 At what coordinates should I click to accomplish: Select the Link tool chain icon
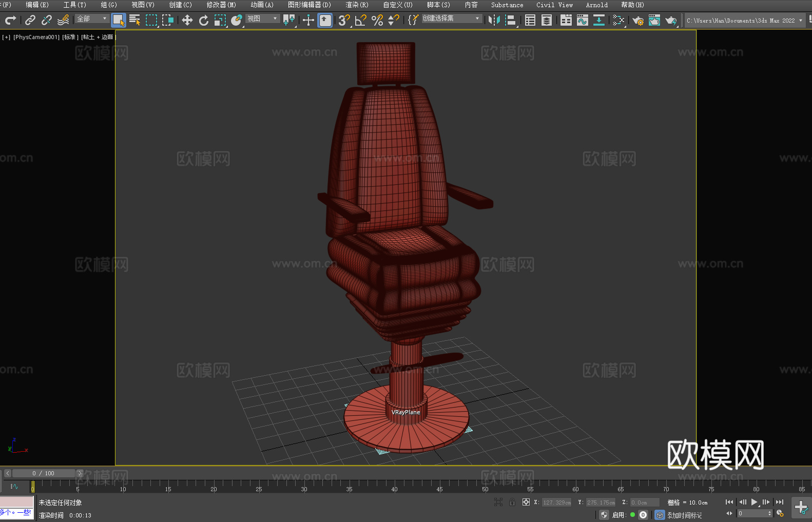(30, 20)
